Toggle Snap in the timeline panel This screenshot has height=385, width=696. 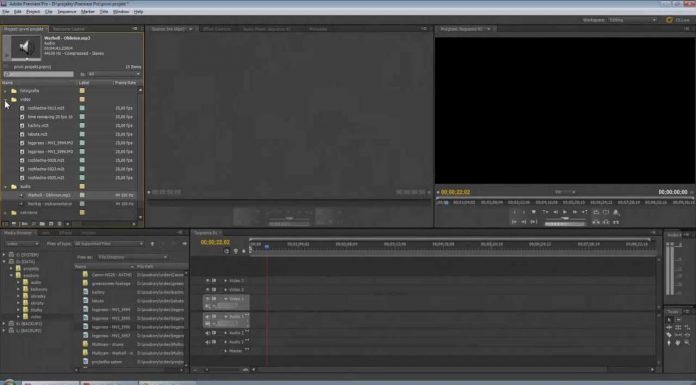tap(227, 251)
